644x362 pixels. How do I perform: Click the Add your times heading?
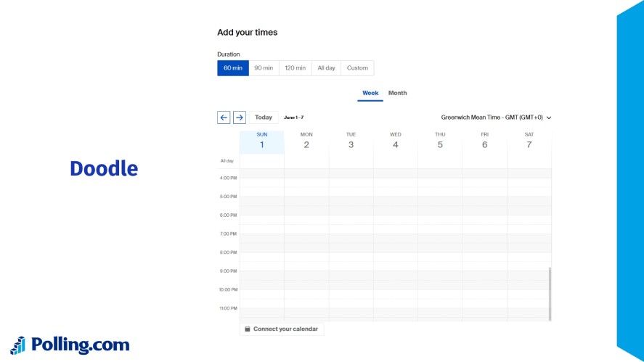tap(248, 33)
